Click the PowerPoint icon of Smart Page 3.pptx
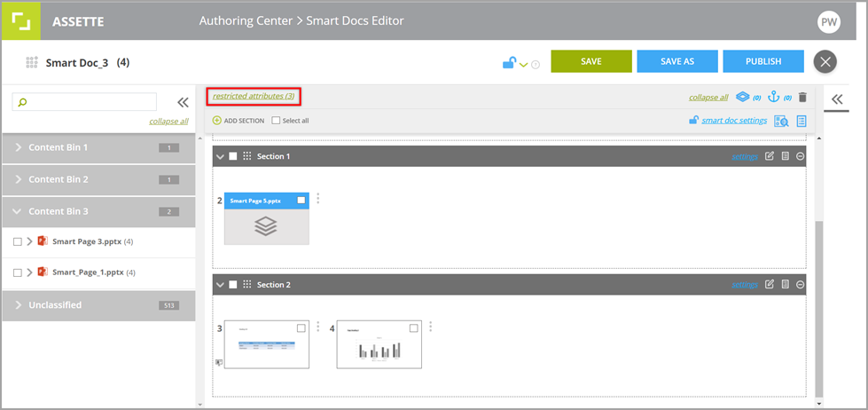The height and width of the screenshot is (410, 868). coord(42,241)
